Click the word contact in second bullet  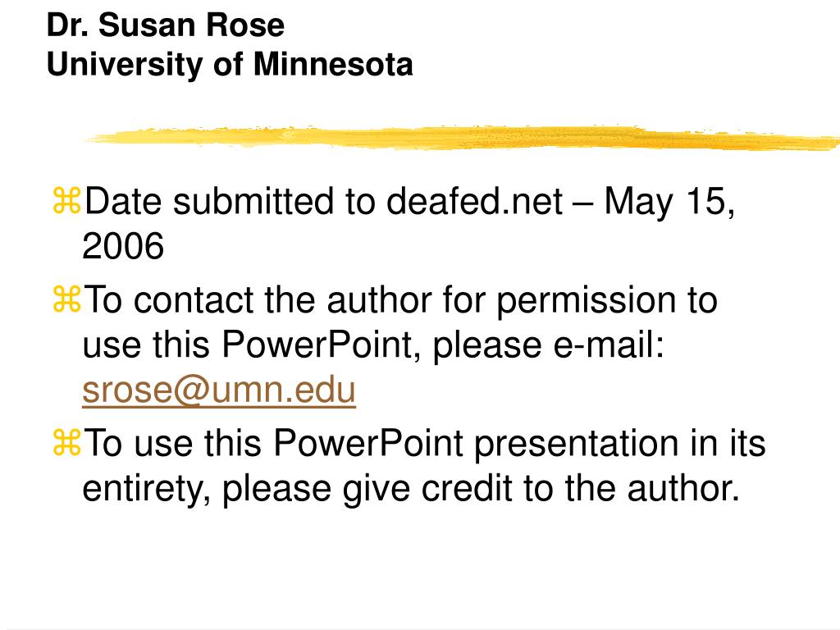tap(194, 300)
